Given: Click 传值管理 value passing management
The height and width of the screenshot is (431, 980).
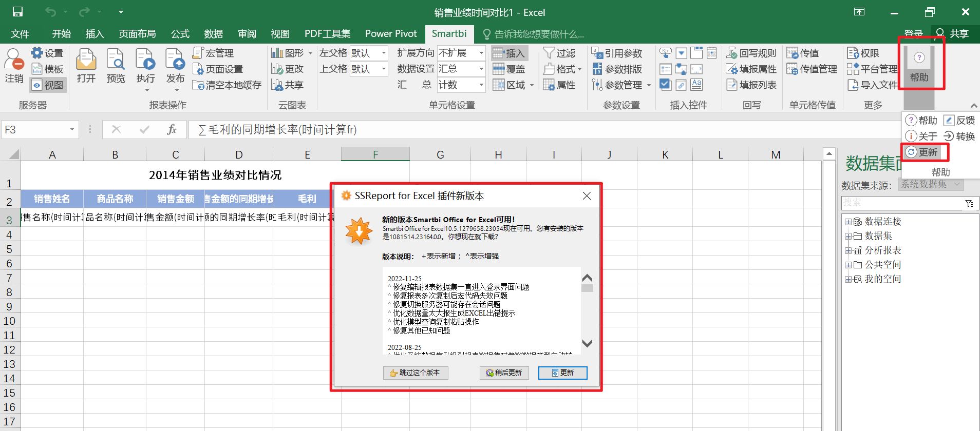Looking at the screenshot, I should coord(812,69).
